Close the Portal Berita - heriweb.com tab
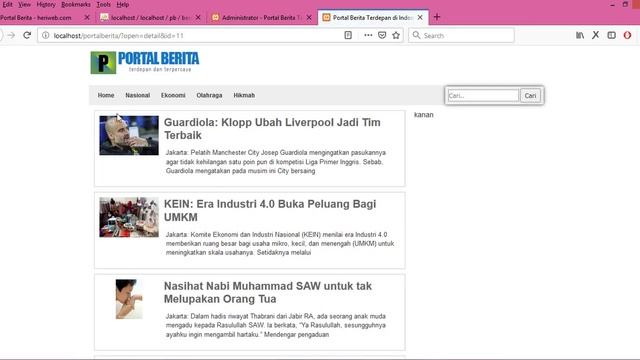The height and width of the screenshot is (360, 640). click(87, 18)
